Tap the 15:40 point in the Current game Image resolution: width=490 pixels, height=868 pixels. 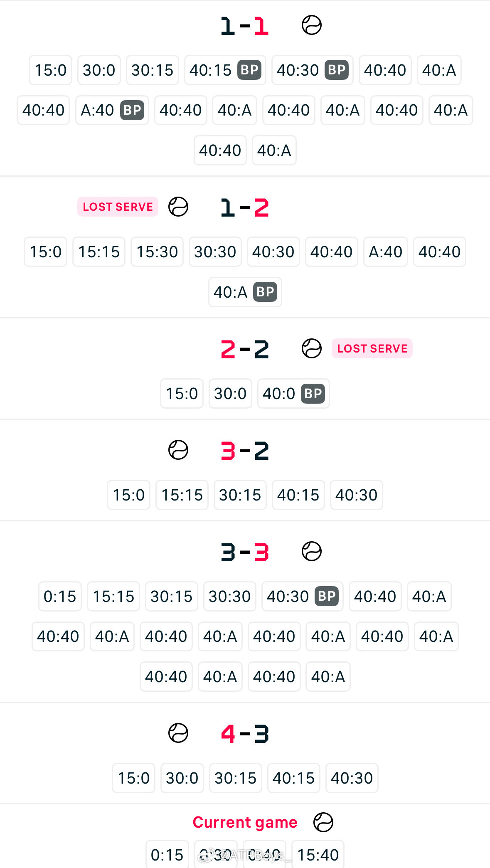[318, 855]
